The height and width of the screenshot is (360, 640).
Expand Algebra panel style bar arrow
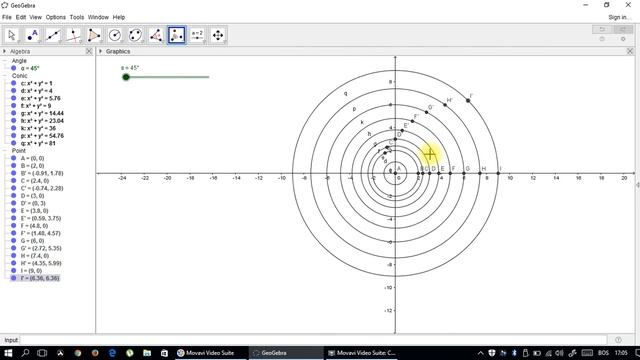[4, 51]
